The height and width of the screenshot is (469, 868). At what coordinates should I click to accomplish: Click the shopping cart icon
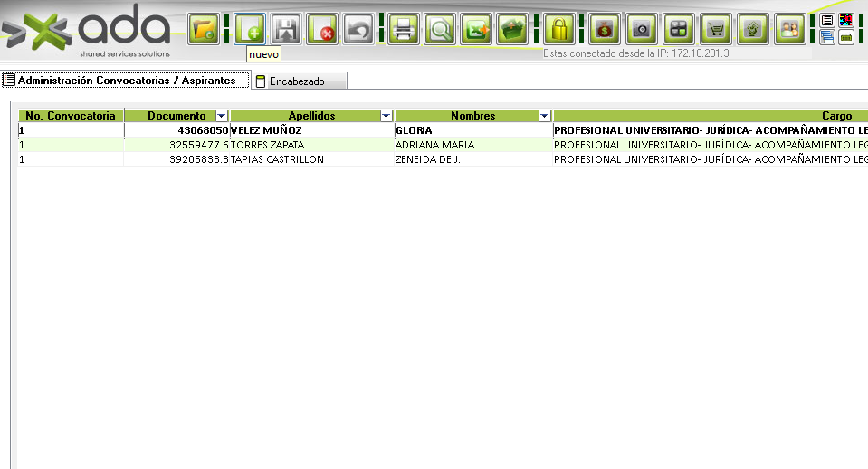[715, 29]
